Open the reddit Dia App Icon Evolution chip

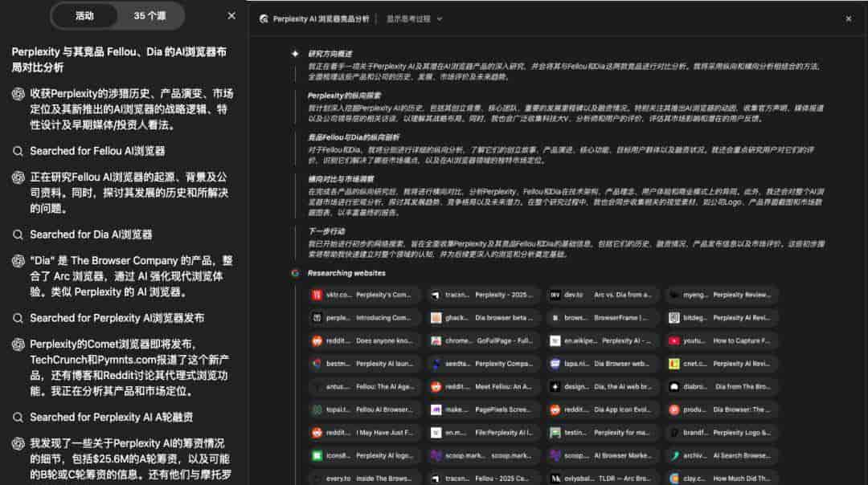click(x=602, y=410)
